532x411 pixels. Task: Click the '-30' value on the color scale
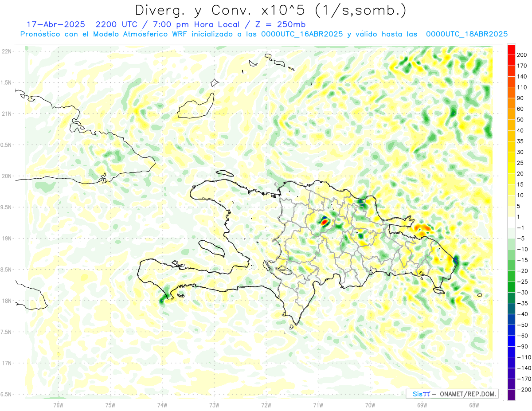[522, 293]
